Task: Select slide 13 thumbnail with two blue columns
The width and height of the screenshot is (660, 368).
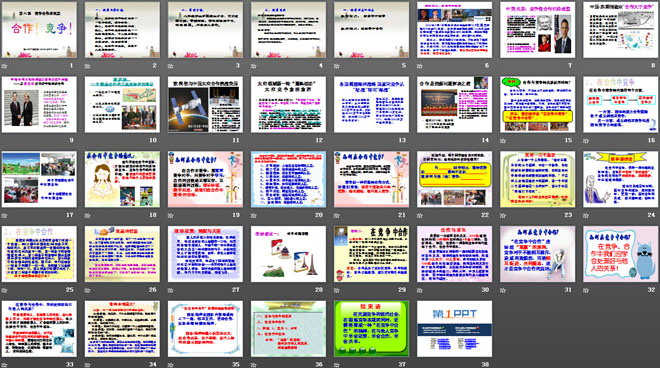Action: [x=371, y=104]
